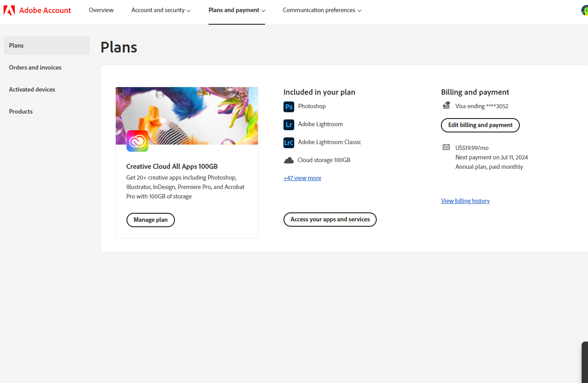Expand the Plans and payment dropdown
This screenshot has height=383, width=588.
tap(236, 10)
